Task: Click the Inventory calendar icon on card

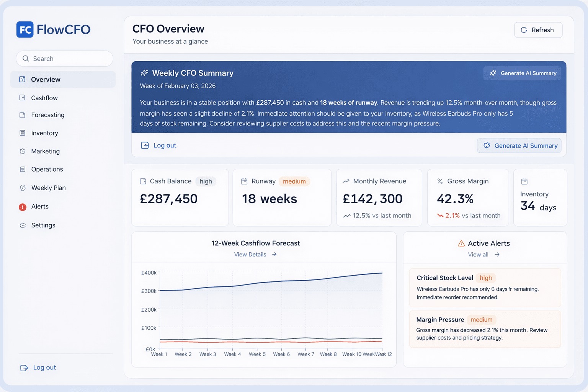Action: [x=524, y=181]
